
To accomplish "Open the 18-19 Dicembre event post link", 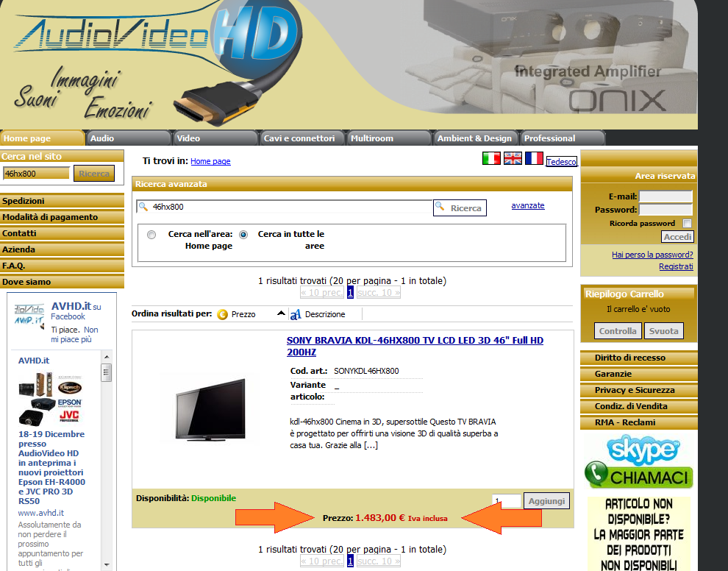I will [x=51, y=467].
